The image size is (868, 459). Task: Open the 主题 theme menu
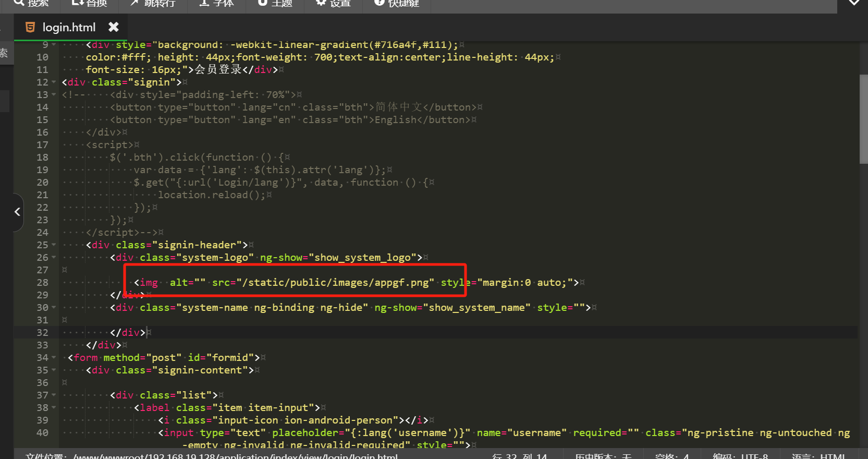click(x=275, y=3)
